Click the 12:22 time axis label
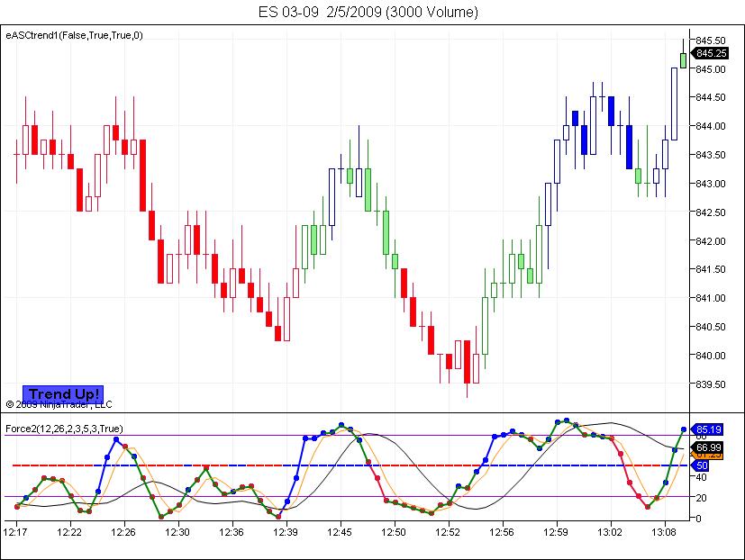This screenshot has height=560, width=745. click(x=69, y=532)
